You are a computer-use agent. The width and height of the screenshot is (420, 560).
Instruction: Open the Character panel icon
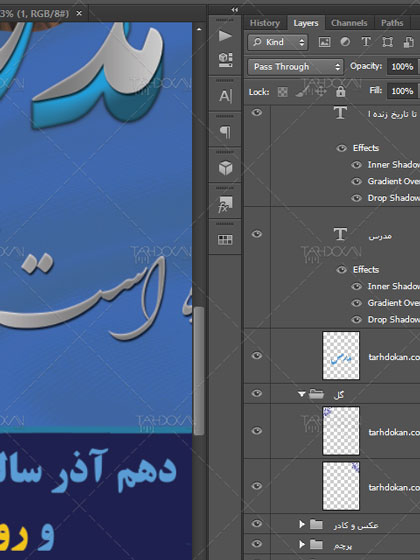pyautogui.click(x=225, y=96)
